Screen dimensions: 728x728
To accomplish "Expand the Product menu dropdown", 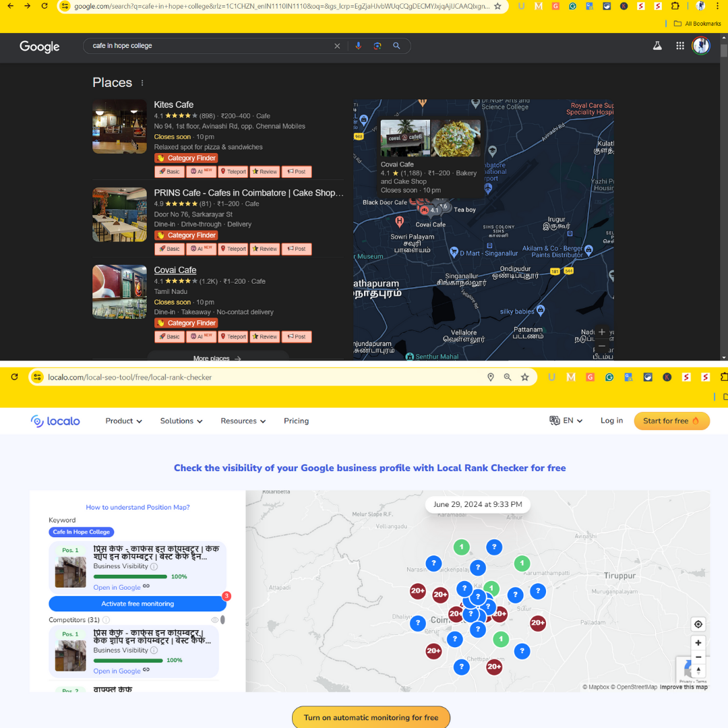I will tap(123, 421).
